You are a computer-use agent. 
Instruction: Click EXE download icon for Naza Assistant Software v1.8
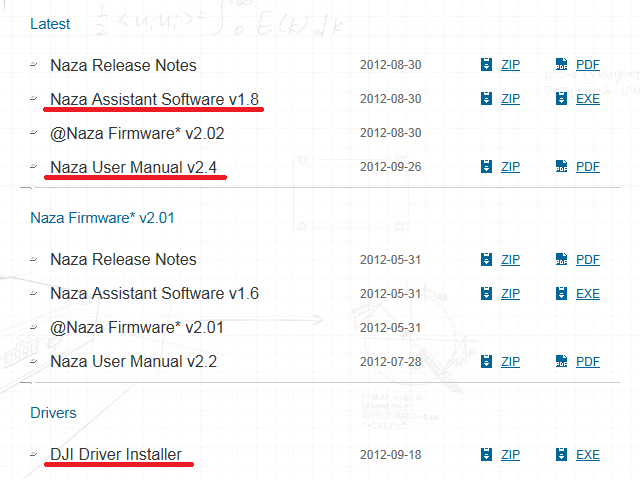tap(562, 98)
